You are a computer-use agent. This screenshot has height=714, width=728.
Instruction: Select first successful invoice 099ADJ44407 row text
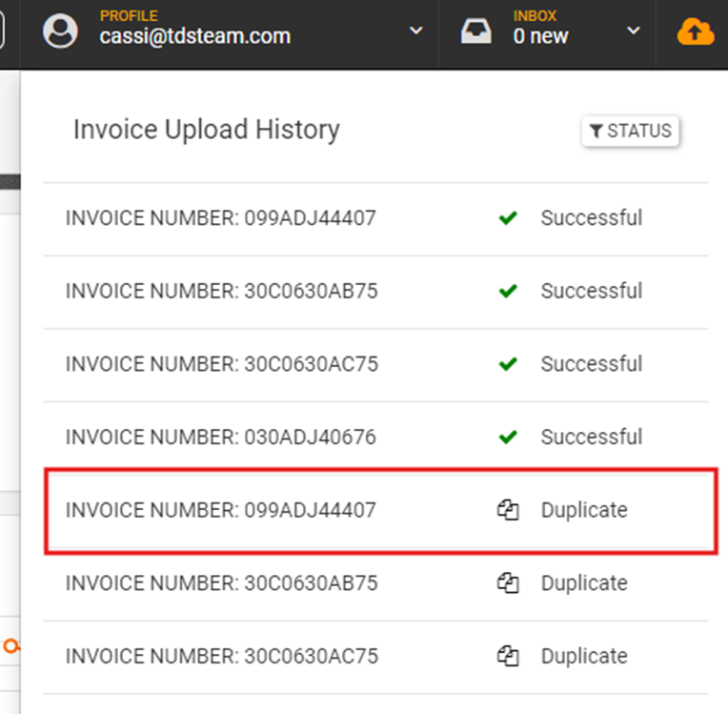pyautogui.click(x=220, y=218)
